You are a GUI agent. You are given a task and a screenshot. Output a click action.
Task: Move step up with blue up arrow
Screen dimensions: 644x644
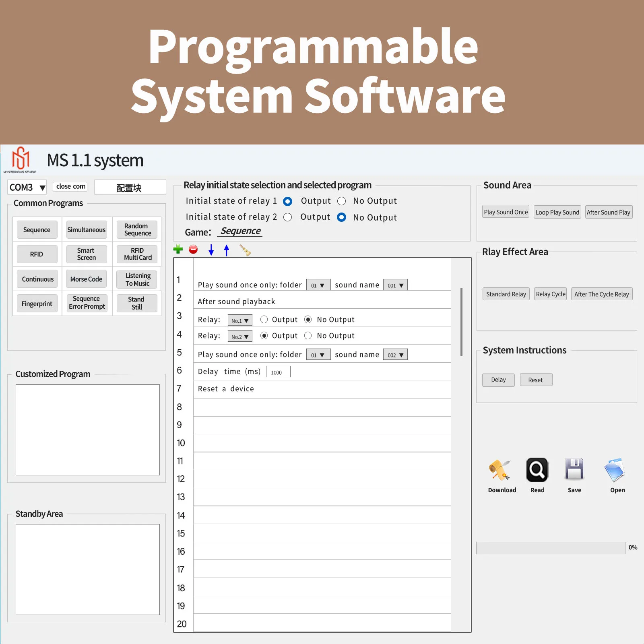click(x=227, y=250)
